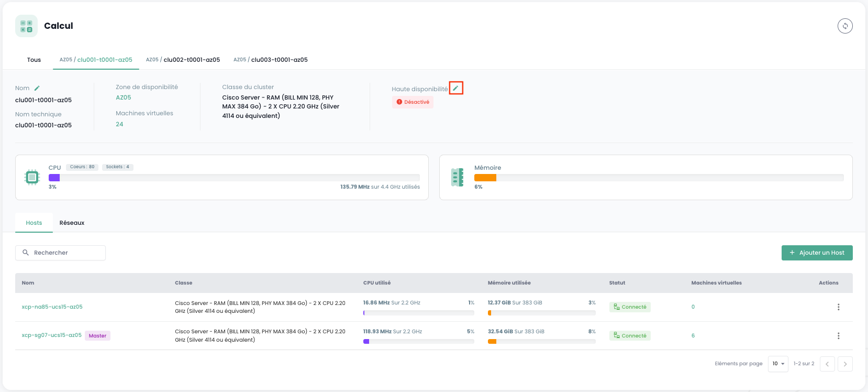
Task: Edit Haute disponibilité with pencil icon
Action: (x=455, y=88)
